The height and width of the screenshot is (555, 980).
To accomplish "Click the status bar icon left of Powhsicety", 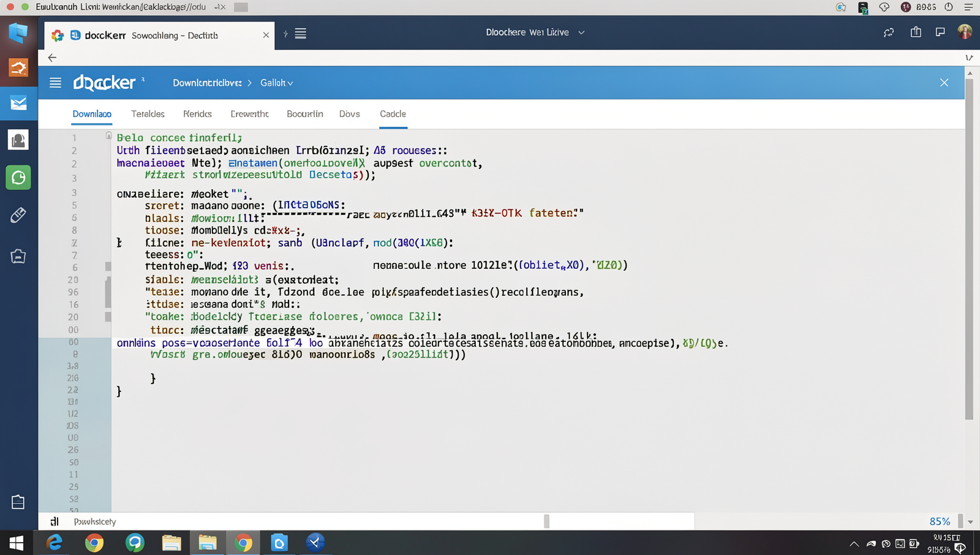I will coord(55,521).
